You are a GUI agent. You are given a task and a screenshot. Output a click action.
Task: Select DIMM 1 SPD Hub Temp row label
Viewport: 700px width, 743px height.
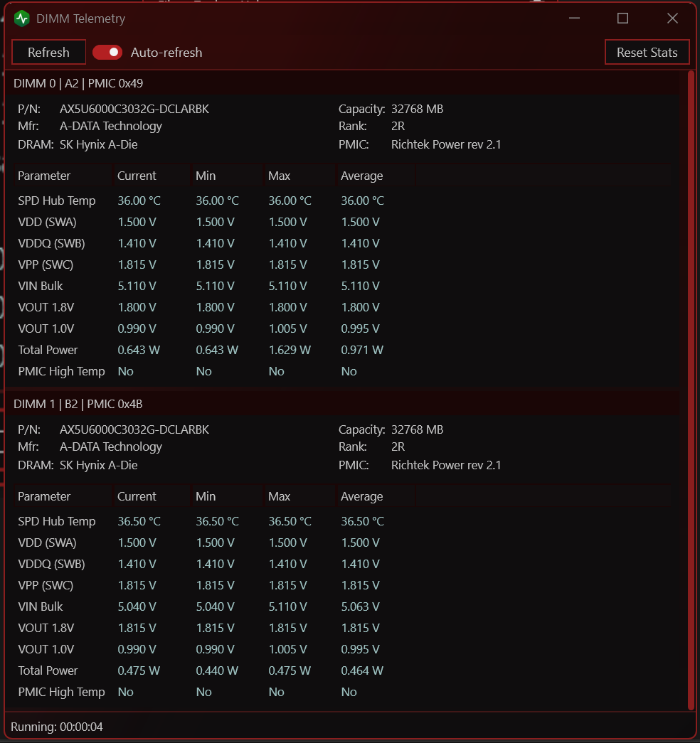(x=57, y=522)
